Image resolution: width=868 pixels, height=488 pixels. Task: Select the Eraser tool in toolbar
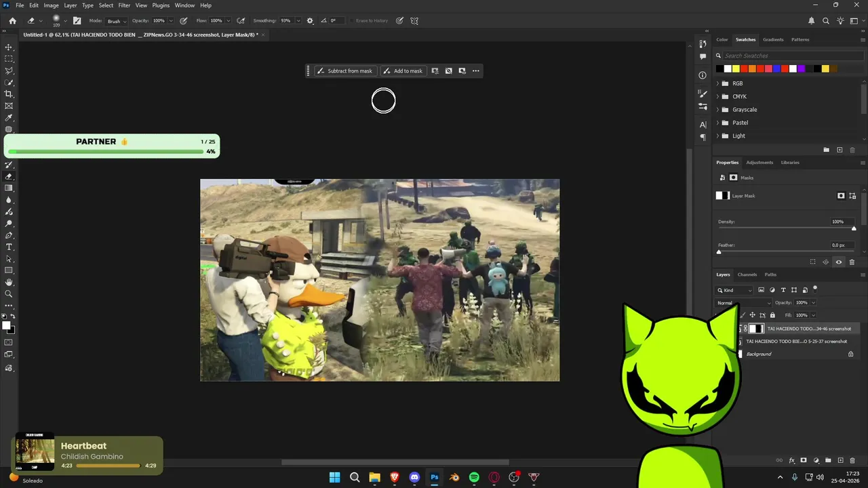click(9, 176)
